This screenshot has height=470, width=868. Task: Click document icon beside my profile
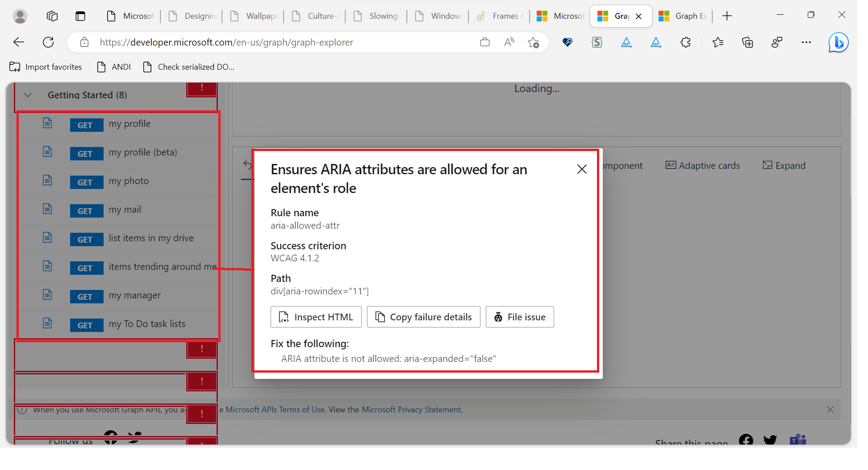(x=47, y=123)
